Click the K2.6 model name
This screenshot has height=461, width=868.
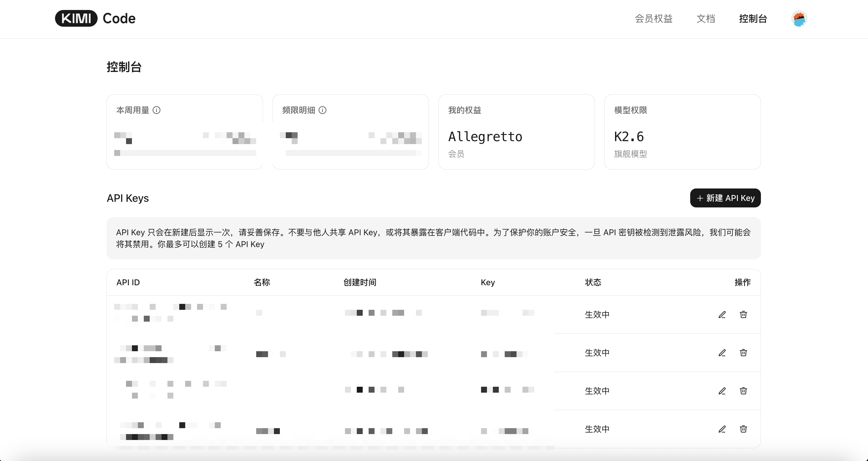point(629,136)
